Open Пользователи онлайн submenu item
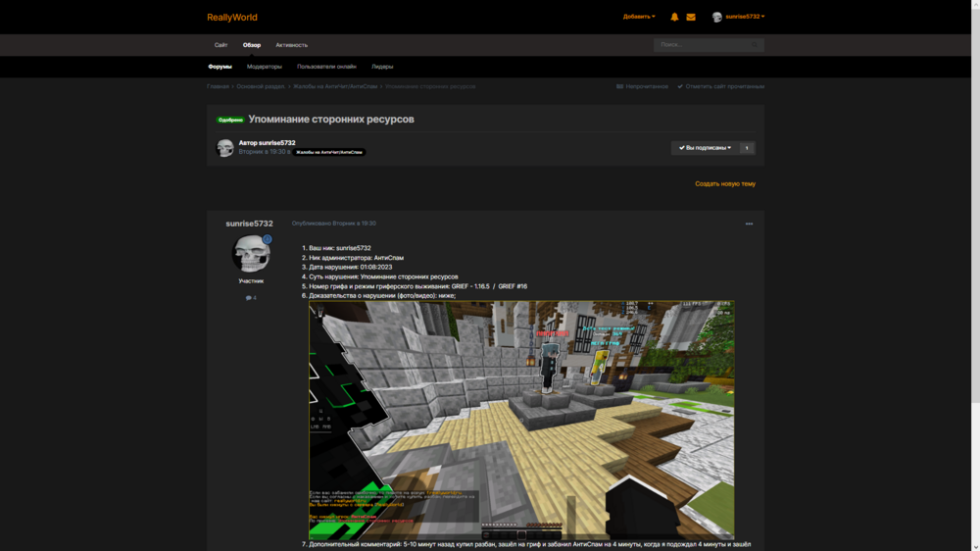The image size is (980, 551). 327,67
